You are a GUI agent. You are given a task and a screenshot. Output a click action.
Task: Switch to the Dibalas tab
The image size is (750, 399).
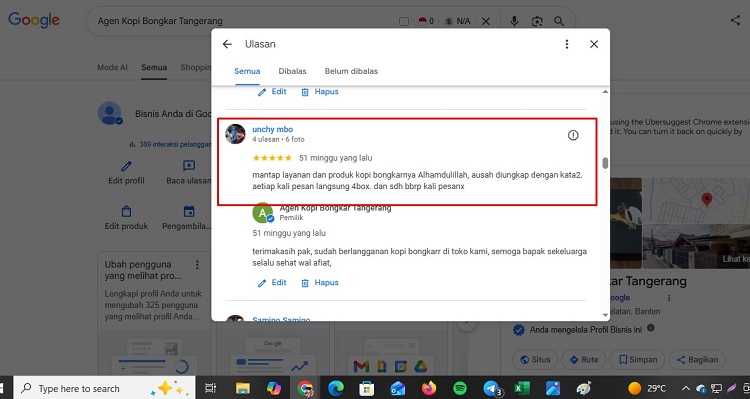pos(292,71)
